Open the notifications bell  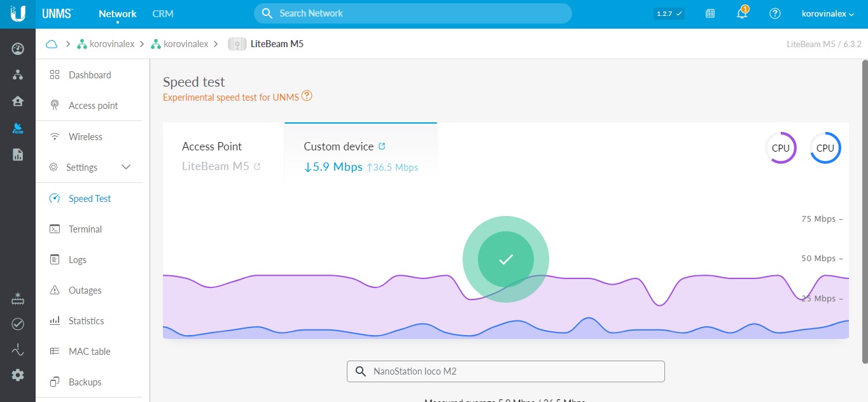[x=742, y=13]
